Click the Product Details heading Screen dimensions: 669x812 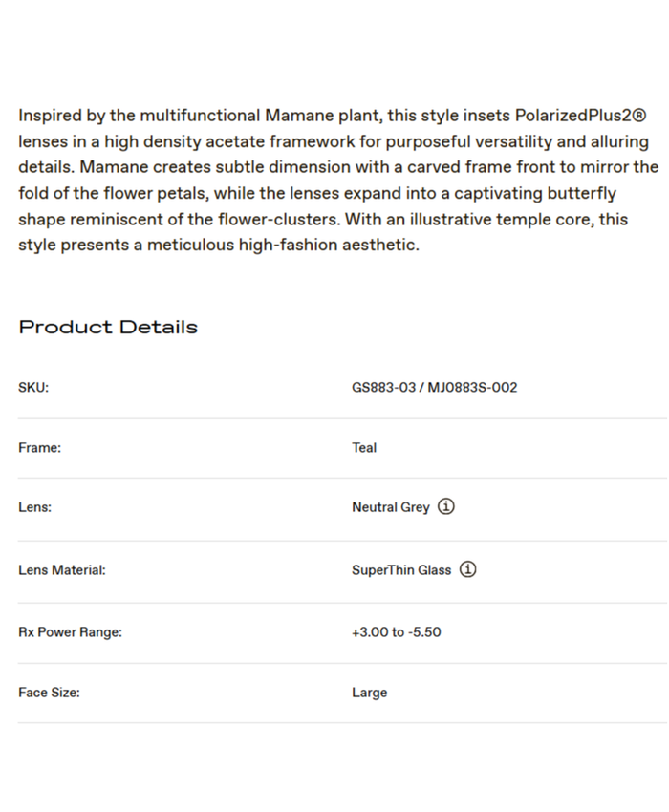pos(108,327)
